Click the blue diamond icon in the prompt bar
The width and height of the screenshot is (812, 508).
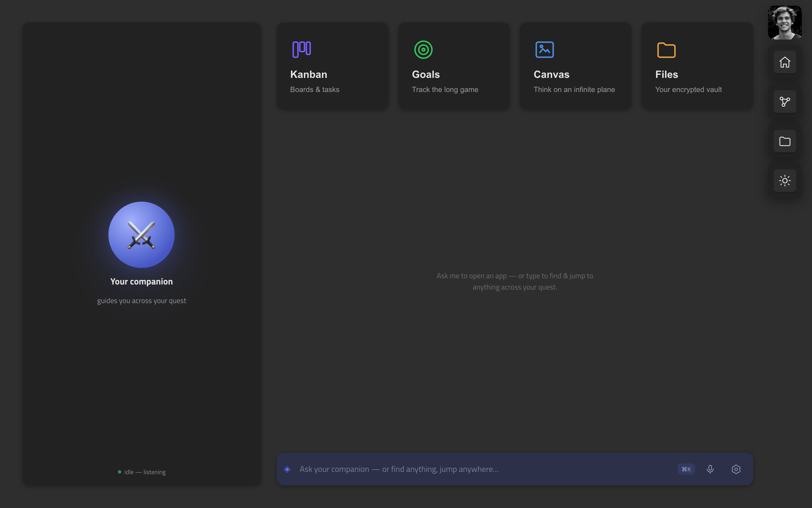click(x=287, y=469)
